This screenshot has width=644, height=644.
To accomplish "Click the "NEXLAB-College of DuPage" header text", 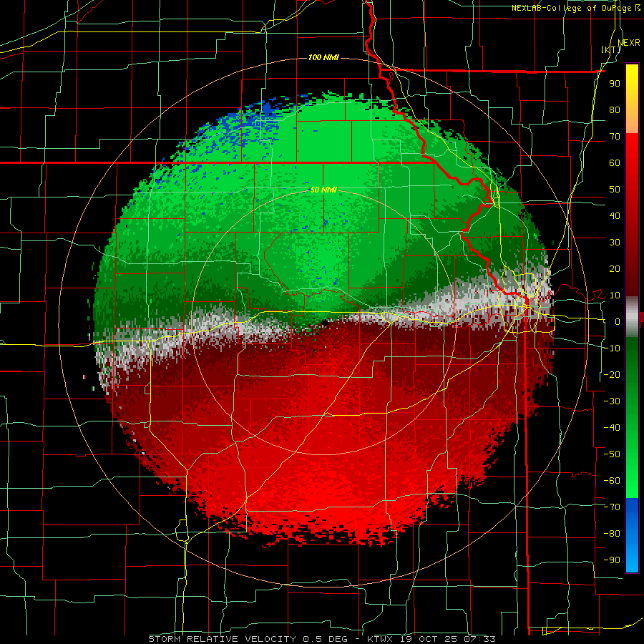I will pyautogui.click(x=571, y=8).
